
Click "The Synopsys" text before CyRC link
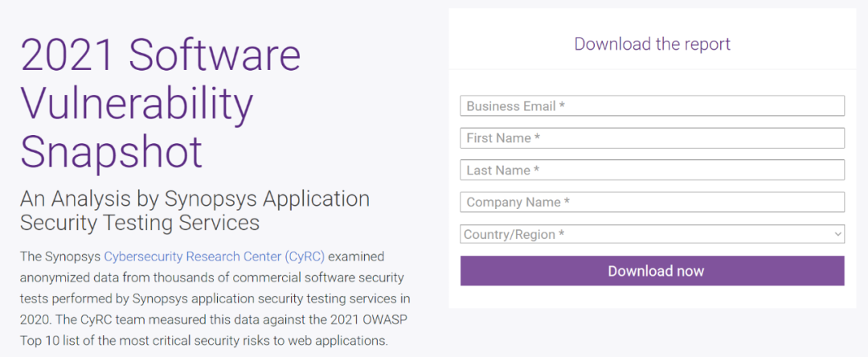[x=60, y=256]
